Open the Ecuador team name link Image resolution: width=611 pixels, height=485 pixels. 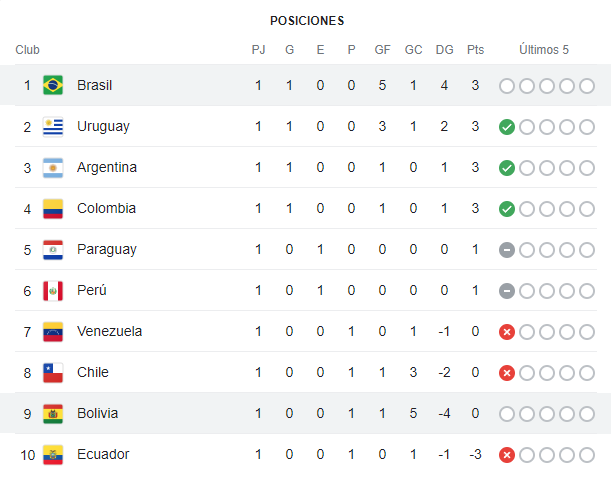tap(103, 454)
